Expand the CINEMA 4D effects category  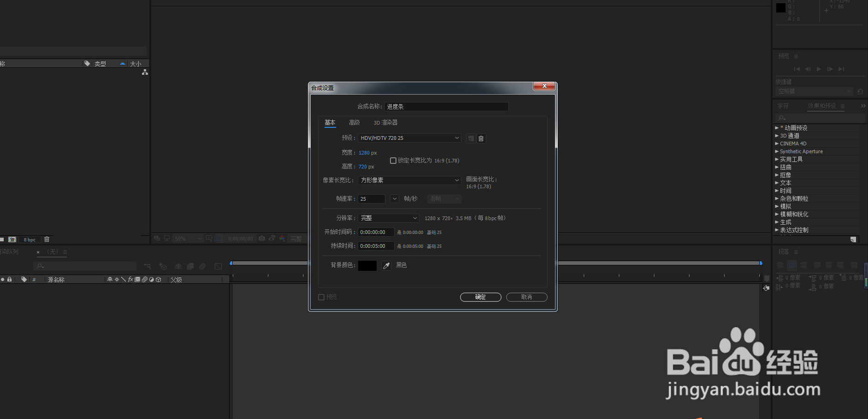pos(777,144)
